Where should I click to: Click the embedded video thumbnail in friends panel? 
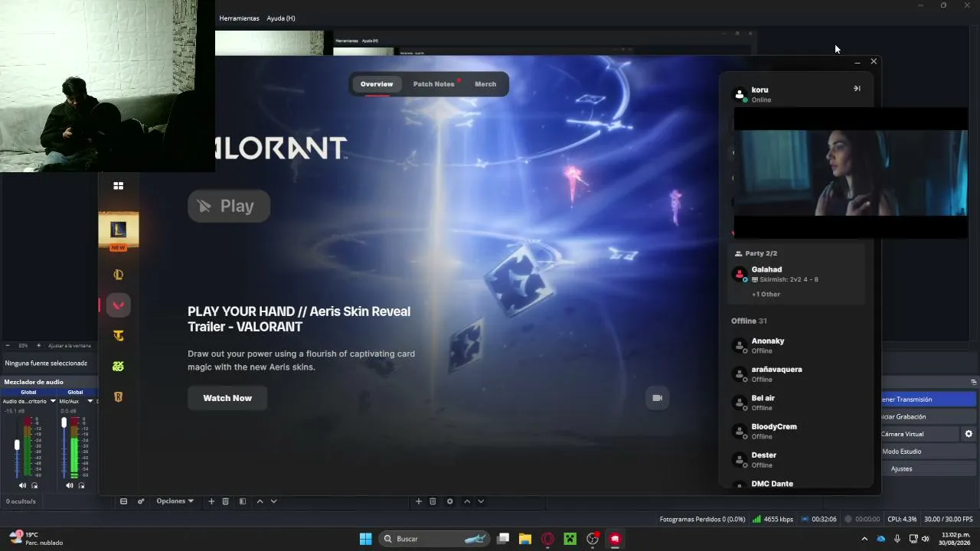(x=851, y=173)
